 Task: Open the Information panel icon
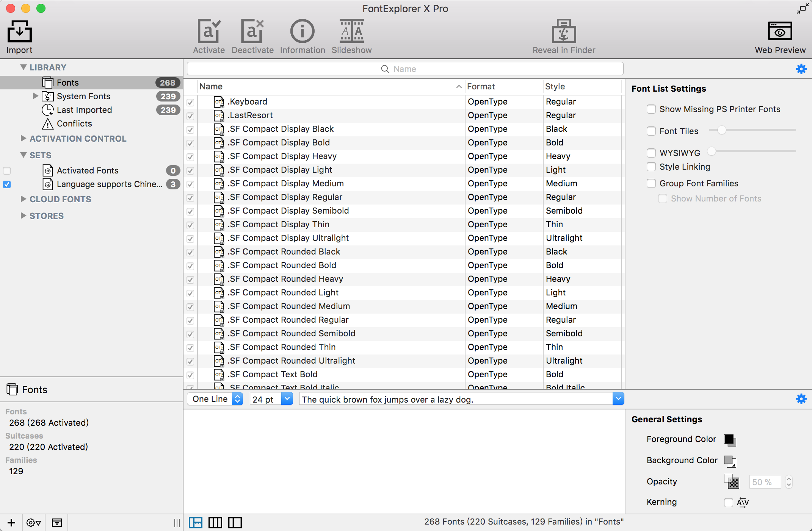coord(302,31)
